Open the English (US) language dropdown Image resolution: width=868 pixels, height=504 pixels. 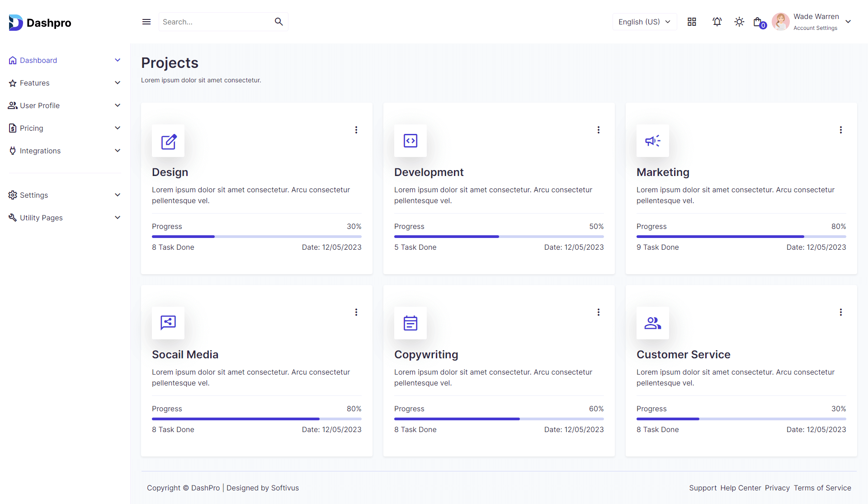pyautogui.click(x=644, y=22)
